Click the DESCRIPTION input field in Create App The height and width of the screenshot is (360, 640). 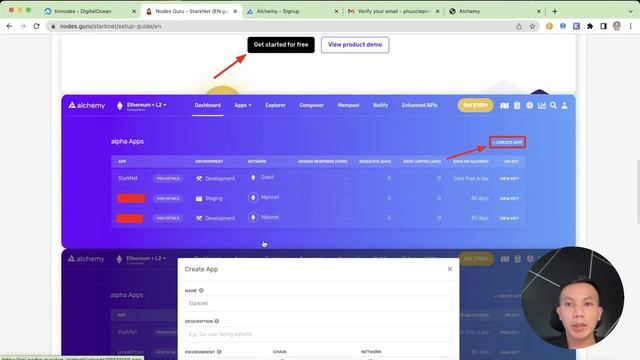(318, 334)
